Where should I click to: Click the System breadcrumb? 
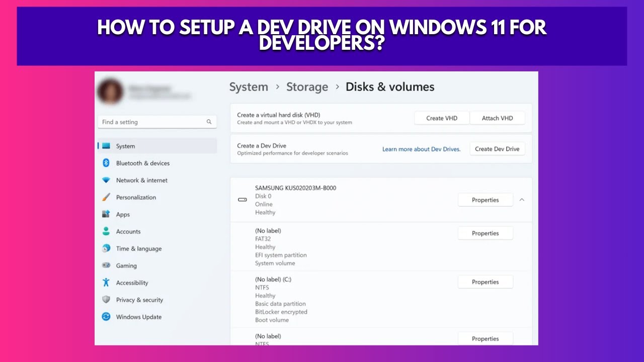249,87
